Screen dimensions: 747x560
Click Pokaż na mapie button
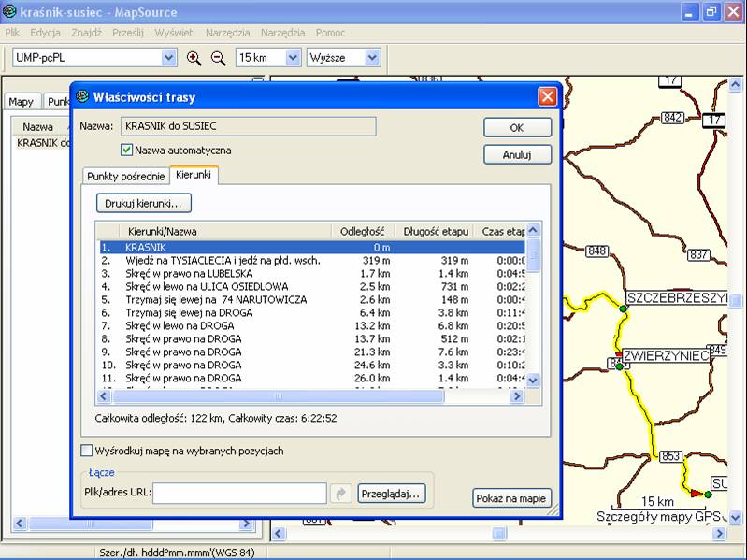(511, 498)
